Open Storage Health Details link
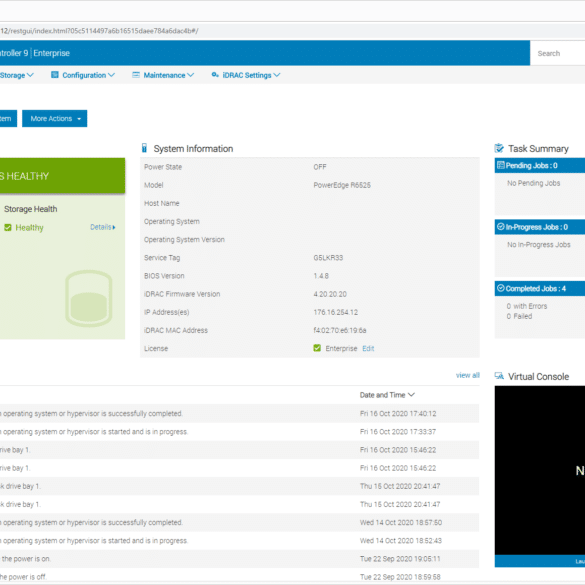This screenshot has height=585, width=585. pos(103,227)
